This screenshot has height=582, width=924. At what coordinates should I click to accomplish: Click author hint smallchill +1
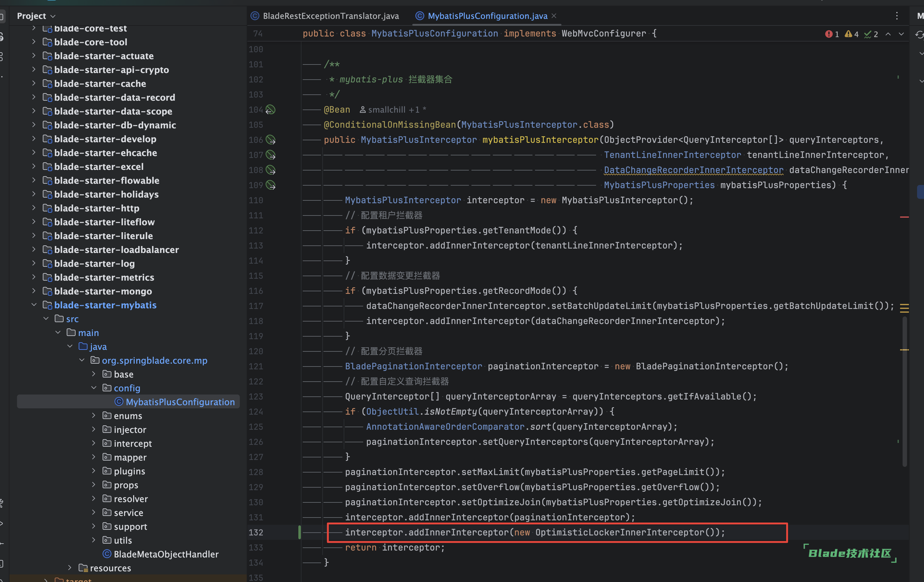pyautogui.click(x=392, y=110)
